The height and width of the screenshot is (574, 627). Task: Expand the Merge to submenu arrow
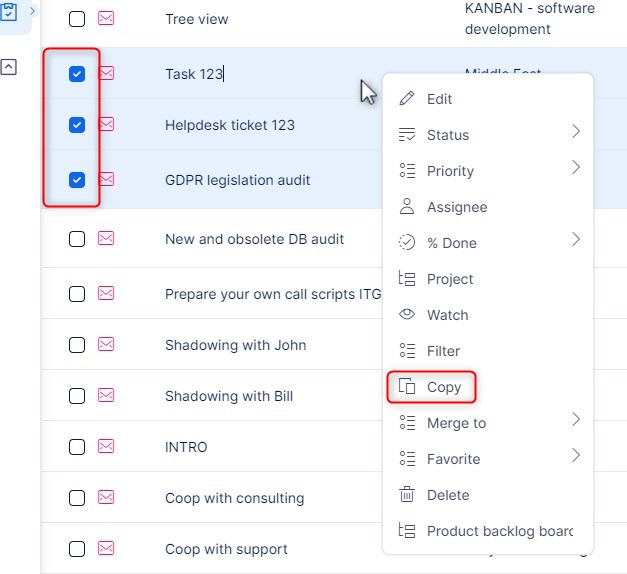[x=576, y=420]
